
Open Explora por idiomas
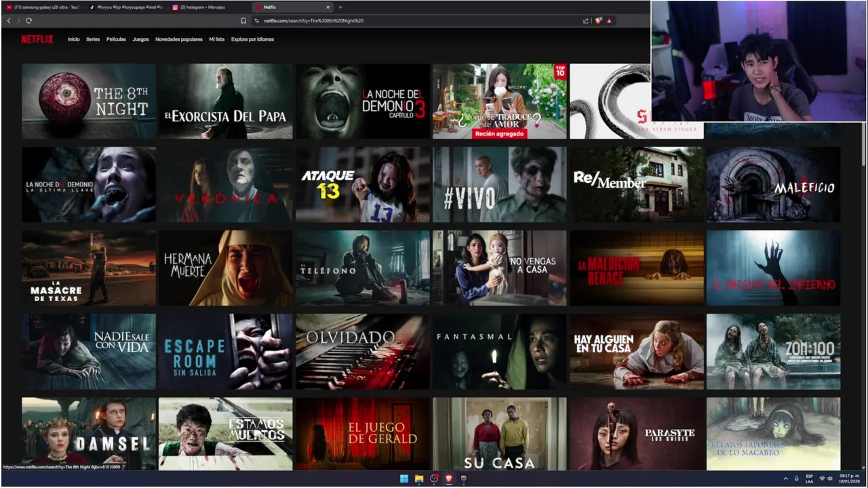pos(252,39)
